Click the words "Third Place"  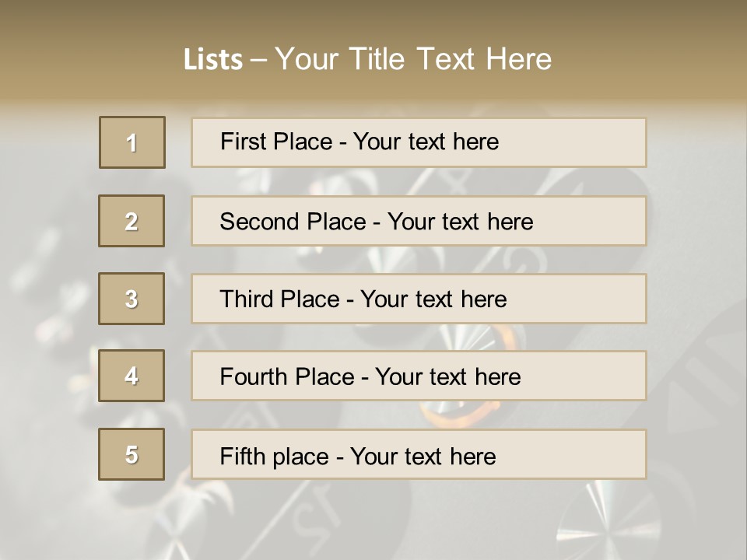279,299
